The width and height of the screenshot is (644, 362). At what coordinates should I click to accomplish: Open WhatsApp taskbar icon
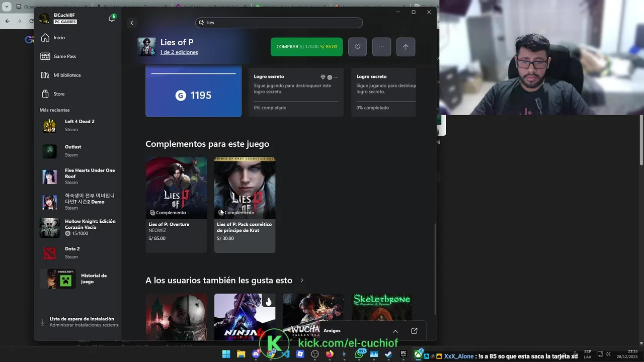[359, 354]
